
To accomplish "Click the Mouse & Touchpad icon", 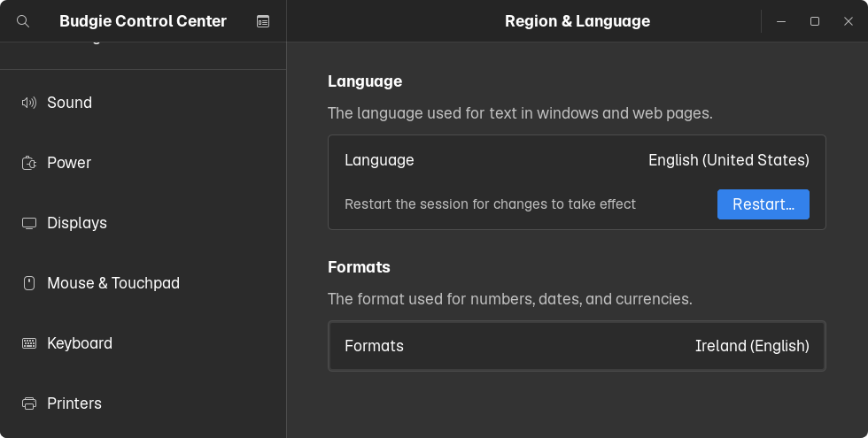I will tap(29, 283).
